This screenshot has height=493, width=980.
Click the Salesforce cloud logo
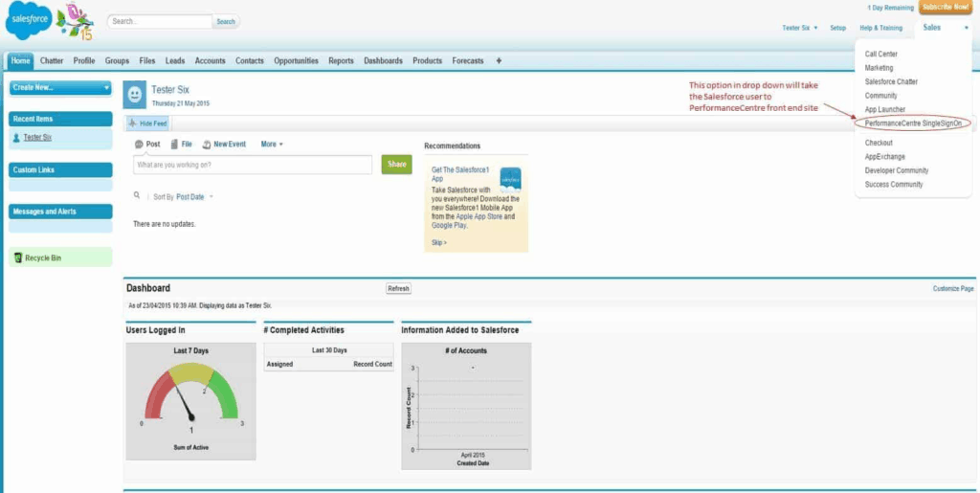tap(29, 21)
